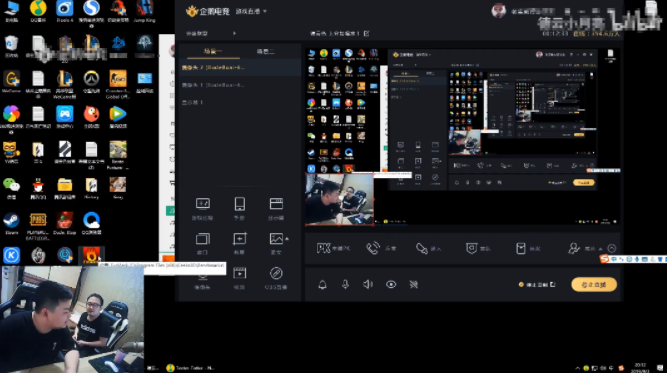Open notifications bell in bottom bar
Screen dimensions: 667x373
[x=322, y=285]
